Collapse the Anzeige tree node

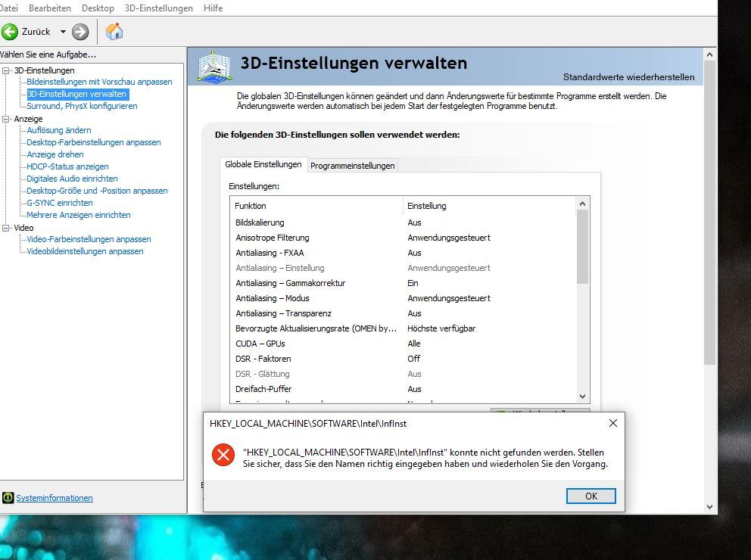[x=6, y=119]
